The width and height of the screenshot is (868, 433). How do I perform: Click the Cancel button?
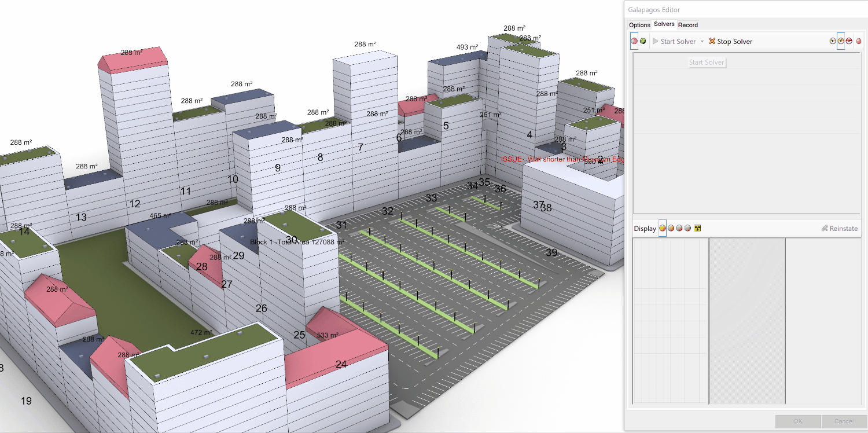(844, 421)
